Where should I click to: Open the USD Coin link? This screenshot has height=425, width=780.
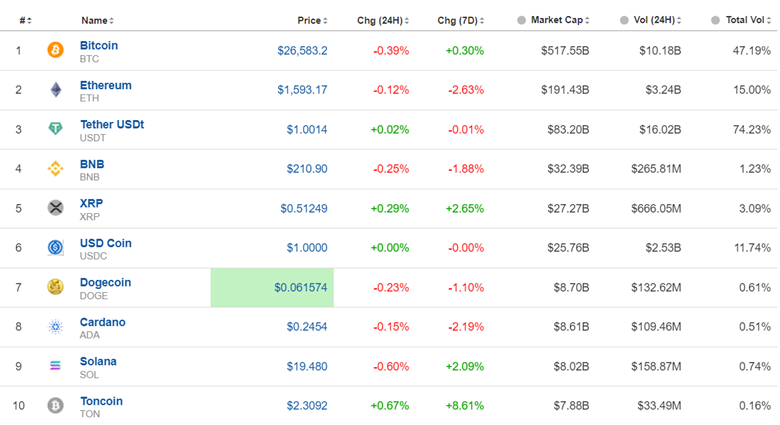[x=106, y=243]
